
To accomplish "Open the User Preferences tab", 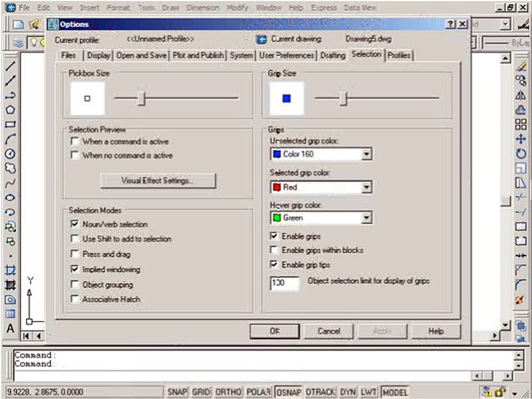I will 287,55.
